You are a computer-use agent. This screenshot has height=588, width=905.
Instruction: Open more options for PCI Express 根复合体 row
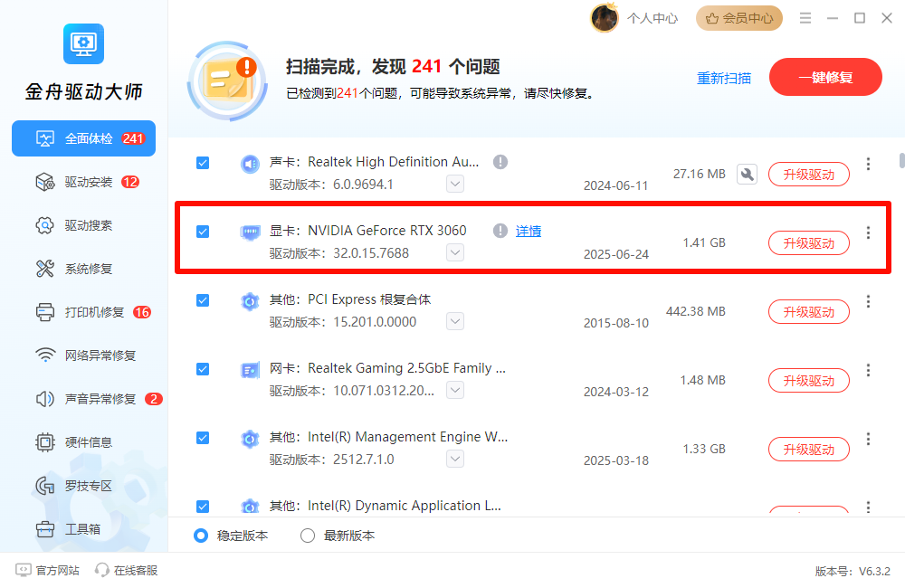[868, 301]
